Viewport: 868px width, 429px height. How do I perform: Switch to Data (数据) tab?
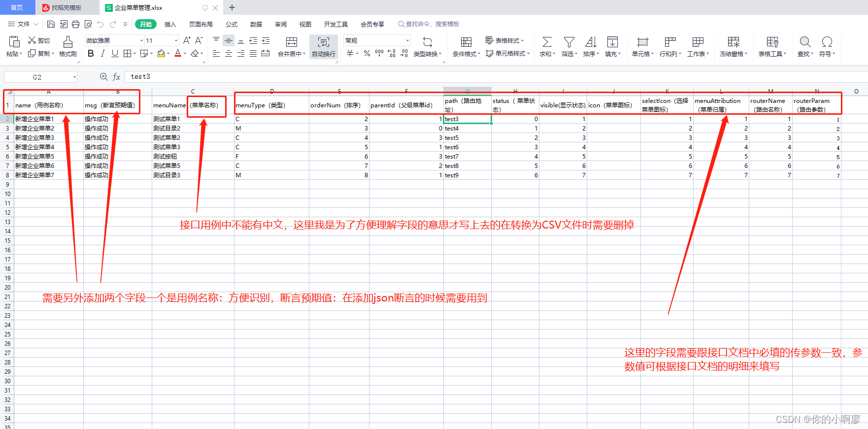click(x=256, y=24)
